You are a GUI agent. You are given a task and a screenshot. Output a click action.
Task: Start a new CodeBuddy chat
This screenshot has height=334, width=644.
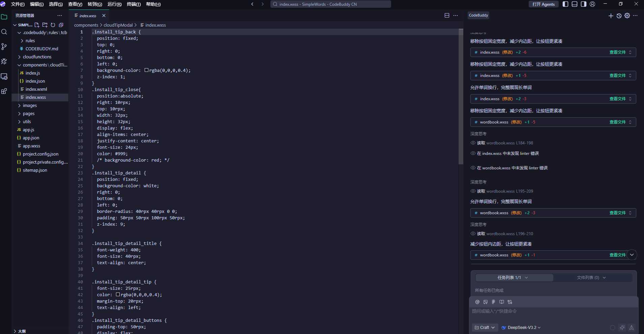pos(611,16)
